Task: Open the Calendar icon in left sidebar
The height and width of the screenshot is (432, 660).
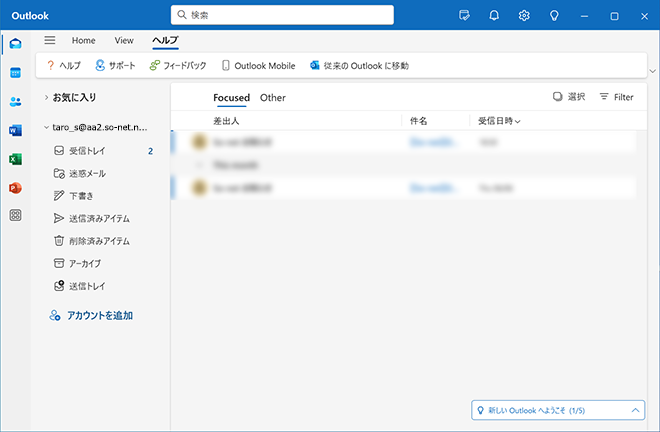Action: click(15, 73)
